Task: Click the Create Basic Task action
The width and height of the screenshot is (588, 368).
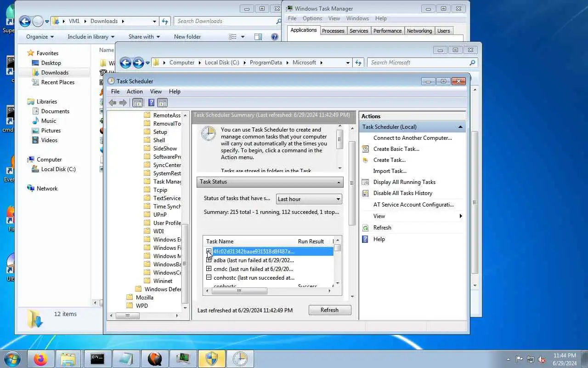Action: [396, 149]
